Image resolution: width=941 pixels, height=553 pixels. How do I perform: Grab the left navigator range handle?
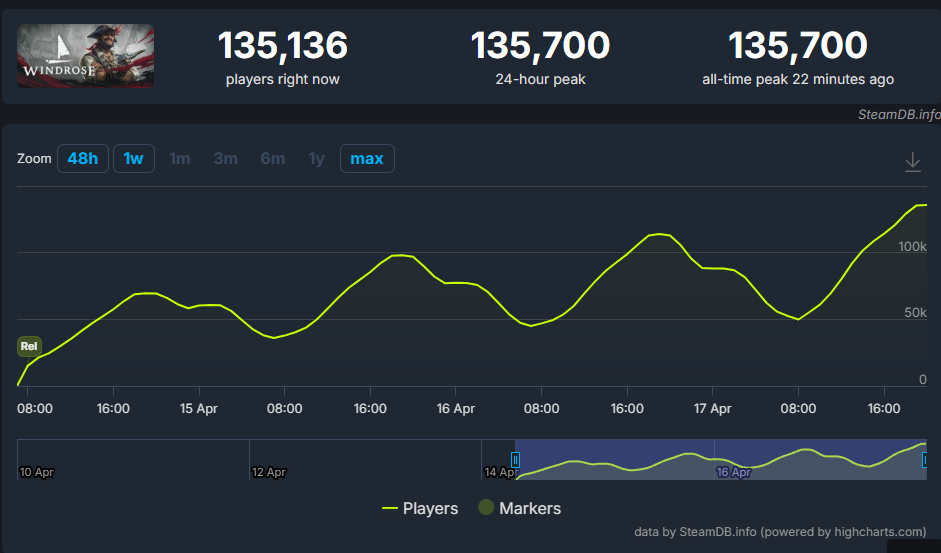pos(515,460)
